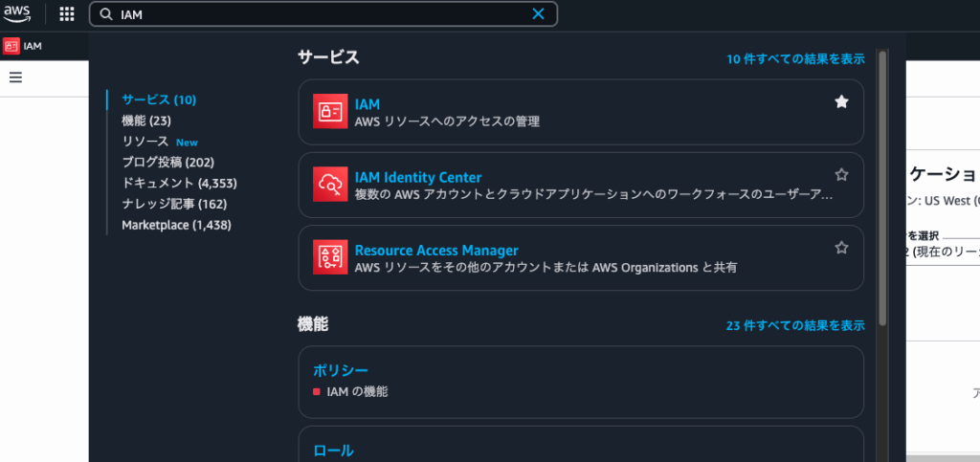The height and width of the screenshot is (462, 980).
Task: Open the IAM favorite shortcut in bookmark bar
Action: point(23,46)
